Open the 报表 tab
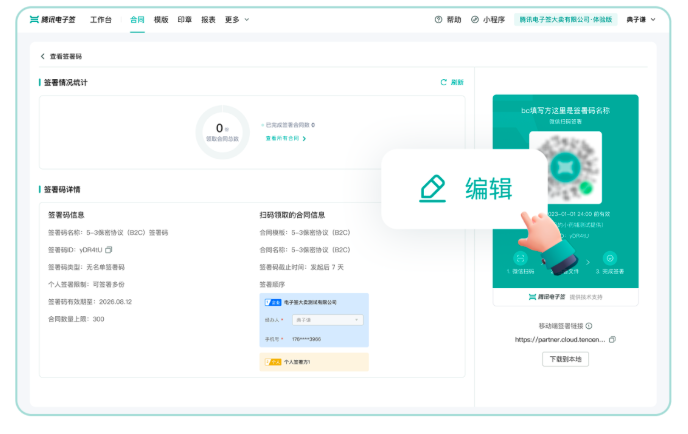 pos(208,20)
